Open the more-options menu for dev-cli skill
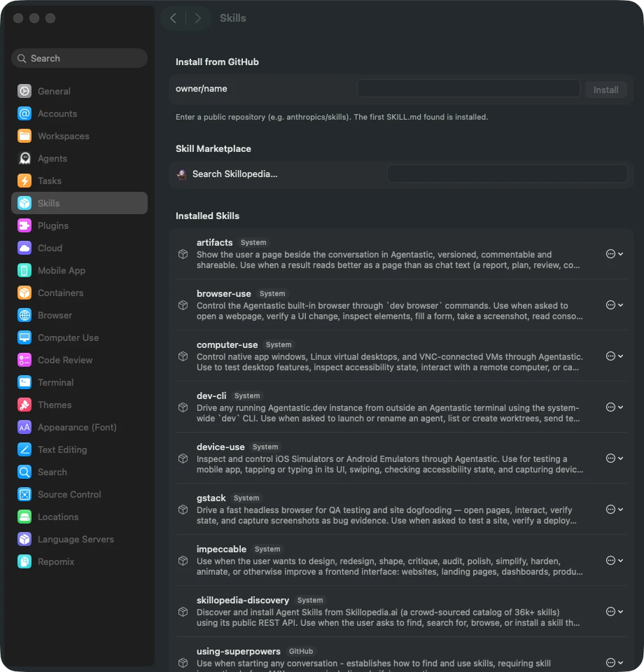 tap(615, 407)
